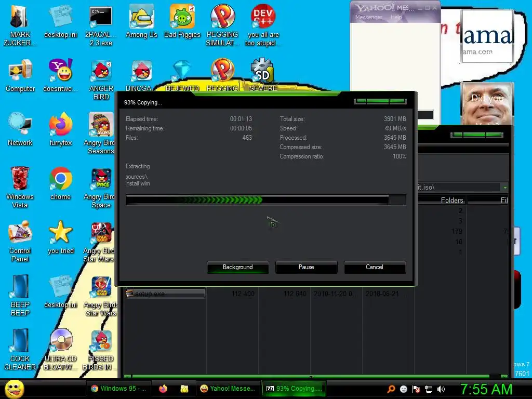Open the Control Panel desktop icon
The image size is (532, 399).
20,241
